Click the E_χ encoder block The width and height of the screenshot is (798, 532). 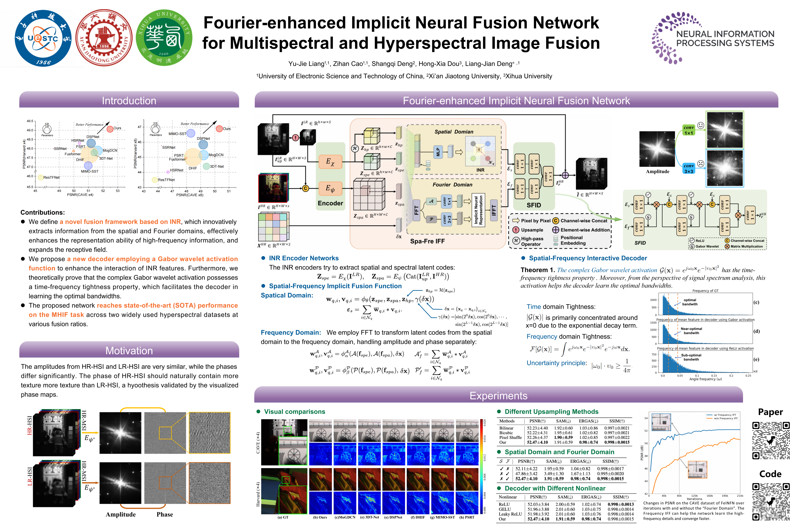pyautogui.click(x=330, y=161)
